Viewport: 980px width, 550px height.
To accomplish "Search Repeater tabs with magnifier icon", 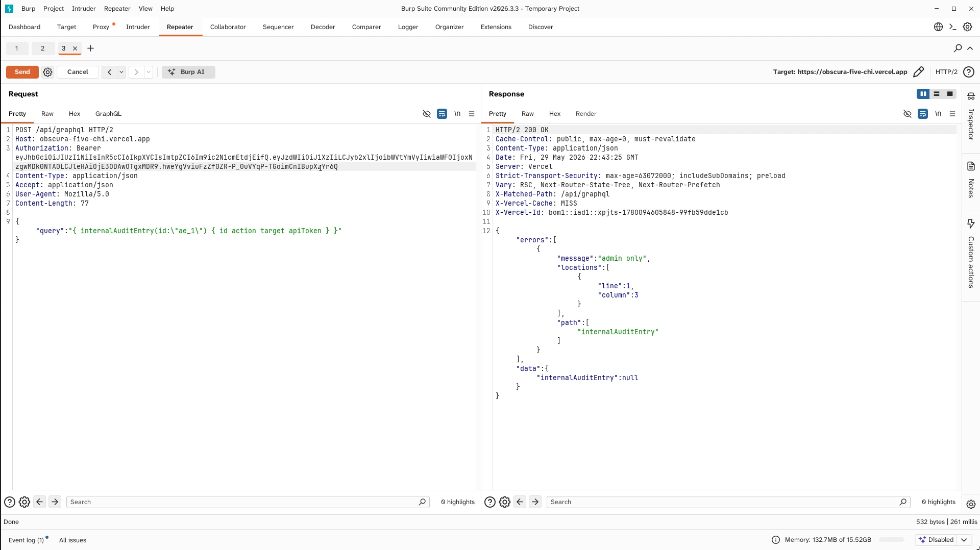I will 958,48.
